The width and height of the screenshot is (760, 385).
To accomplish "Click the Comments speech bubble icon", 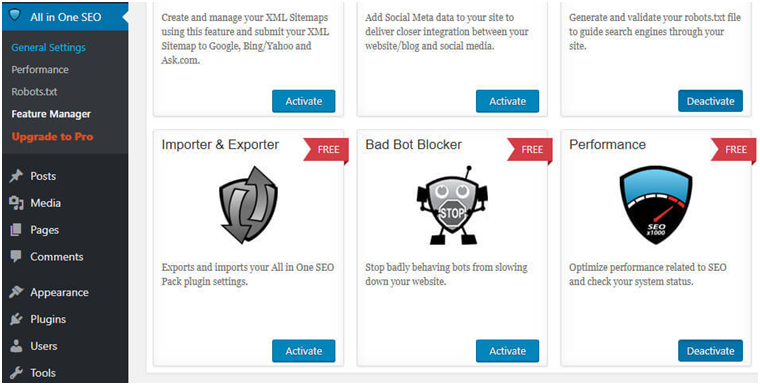I will 16,257.
